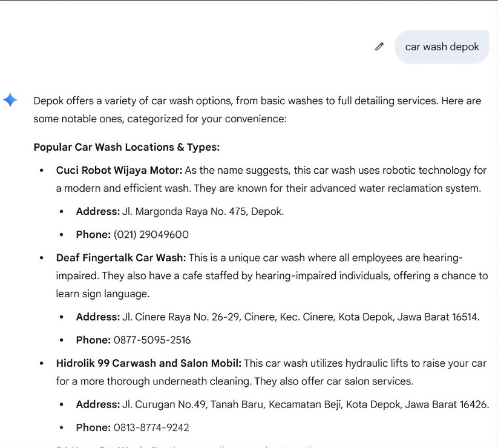498x448 pixels.
Task: Click the Jl. Cinere Raya No. 26-29 address
Action: 301,317
